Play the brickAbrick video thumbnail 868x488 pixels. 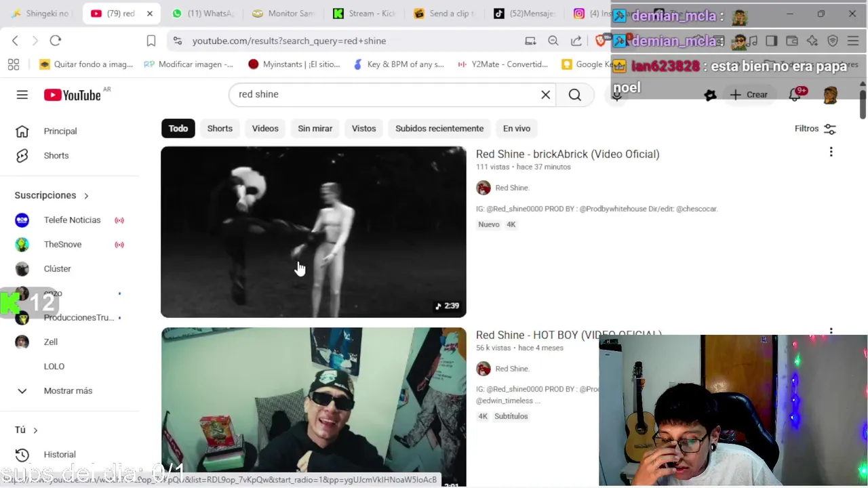pyautogui.click(x=313, y=232)
